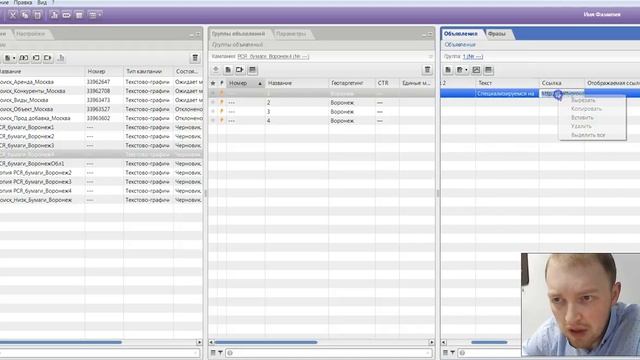The height and width of the screenshot is (360, 640).
Task: Click the Paste clipboard icon in top toolbar
Action: [x=38, y=15]
